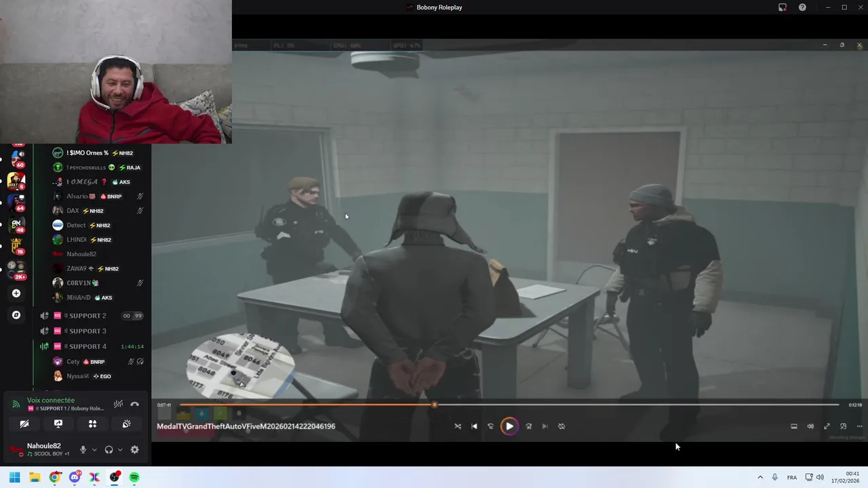
Task: Open Discord from the taskbar
Action: [75, 477]
